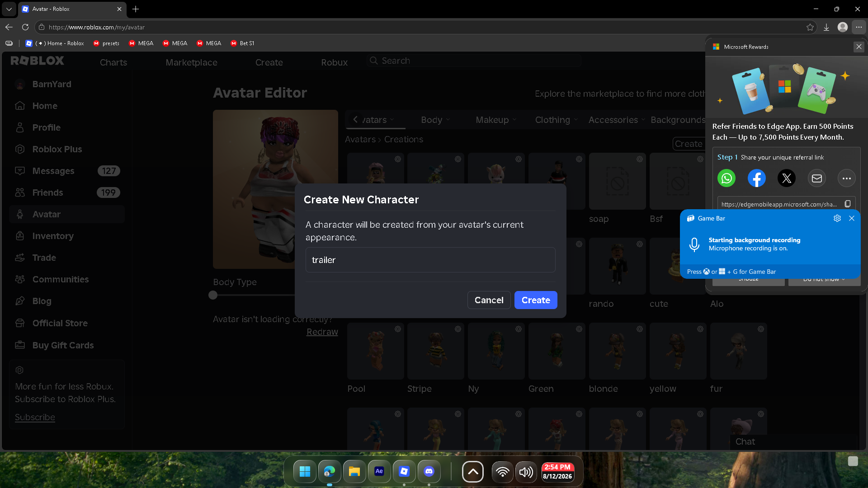The image size is (868, 488).
Task: Open the Bet S1 bookmark
Action: tap(243, 43)
